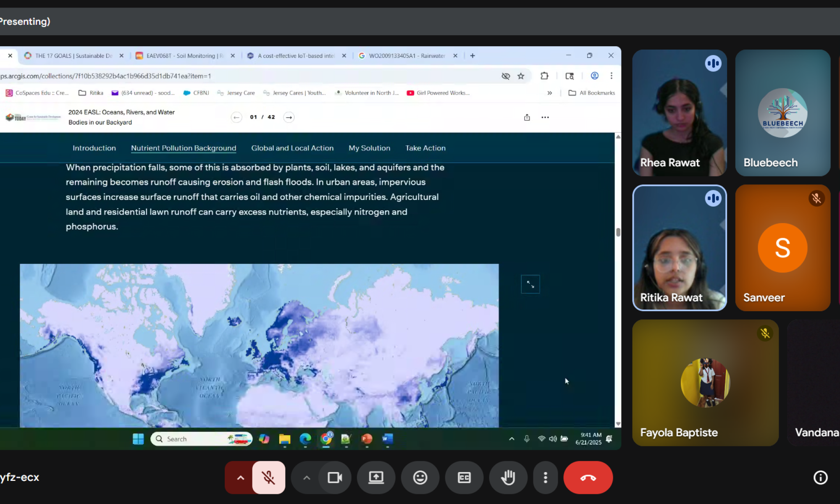Open more options in the call bar
Viewport: 840px width, 504px height.
point(545,478)
